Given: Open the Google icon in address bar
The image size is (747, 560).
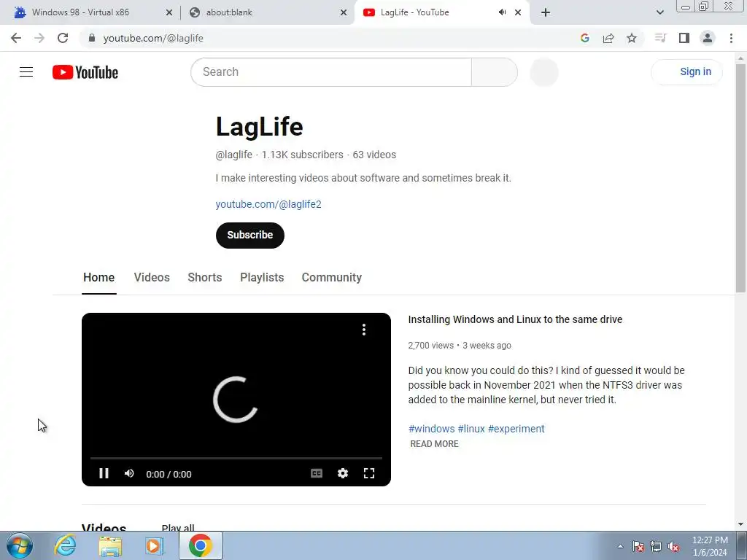Looking at the screenshot, I should (x=585, y=38).
